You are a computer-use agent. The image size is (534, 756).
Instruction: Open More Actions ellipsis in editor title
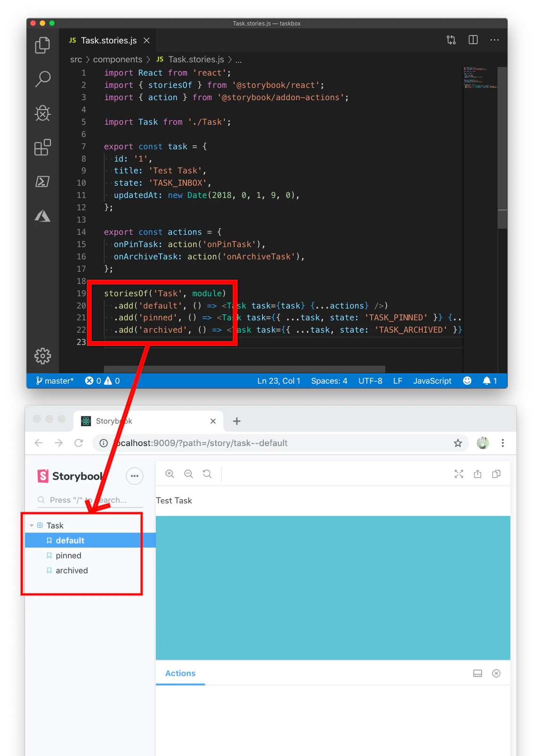coord(494,40)
